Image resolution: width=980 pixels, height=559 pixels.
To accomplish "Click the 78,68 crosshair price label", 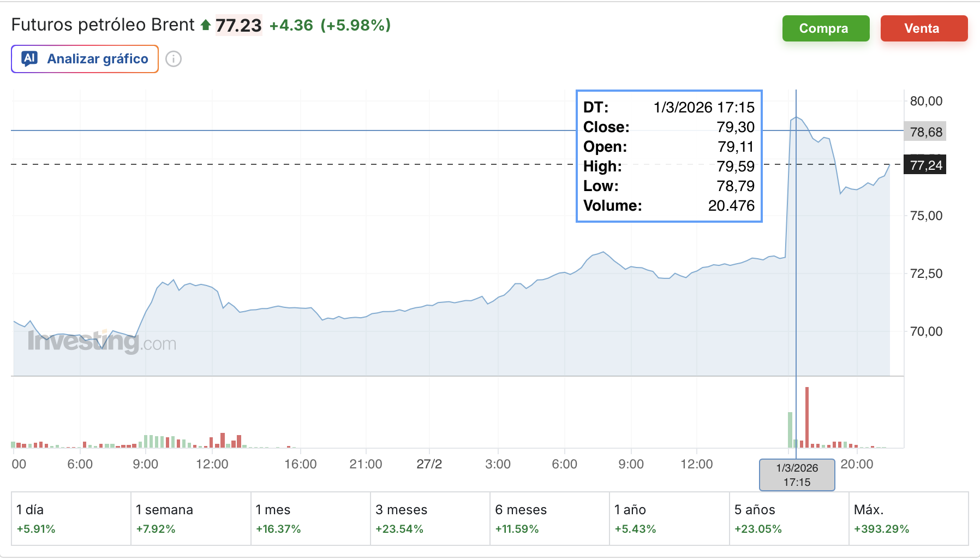I will (925, 132).
